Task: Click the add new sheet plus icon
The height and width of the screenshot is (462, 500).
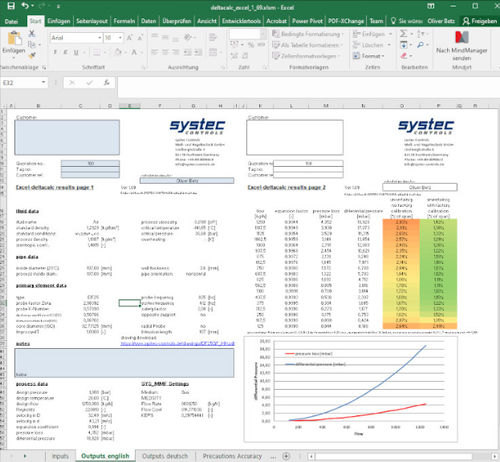Action: (x=286, y=456)
